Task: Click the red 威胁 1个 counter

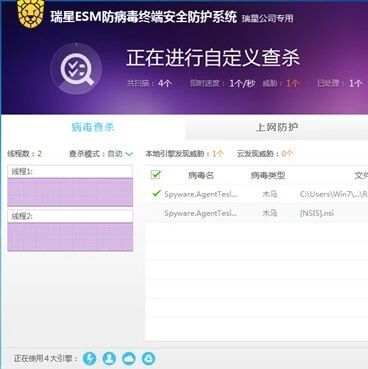Action: (281, 83)
